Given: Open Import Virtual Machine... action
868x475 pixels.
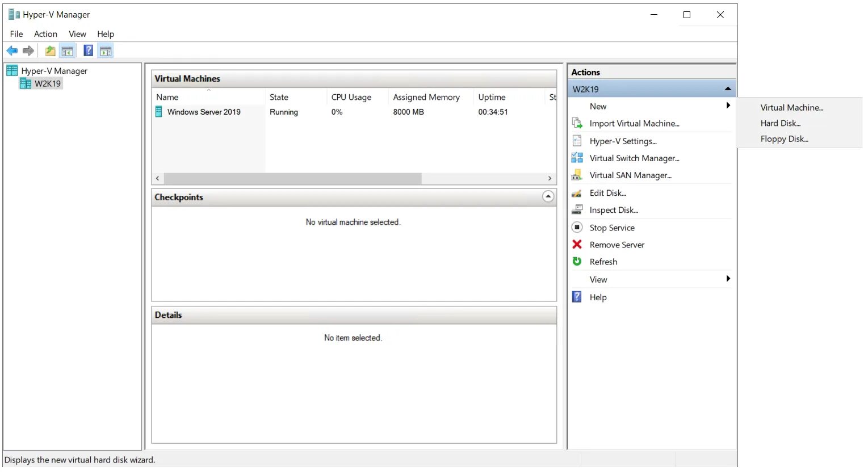Looking at the screenshot, I should pos(634,123).
